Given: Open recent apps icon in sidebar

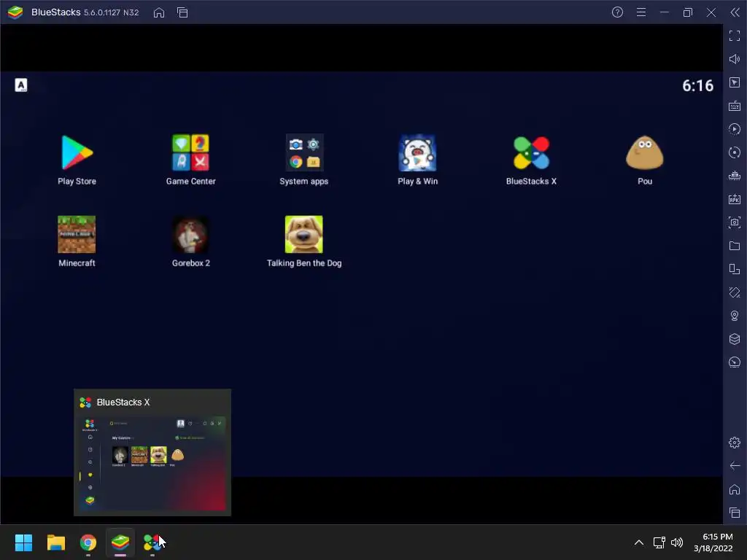Looking at the screenshot, I should (x=735, y=513).
